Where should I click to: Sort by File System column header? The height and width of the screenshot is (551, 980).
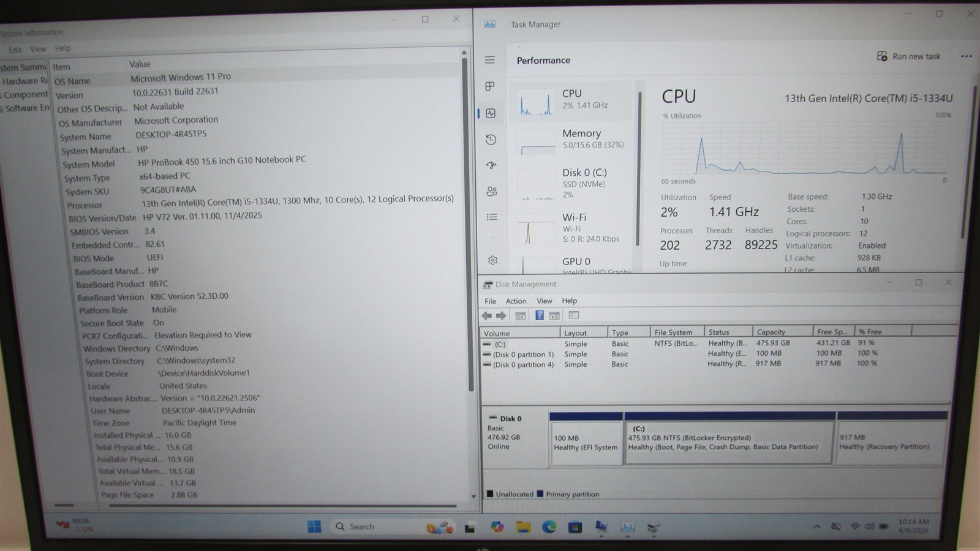(x=677, y=332)
